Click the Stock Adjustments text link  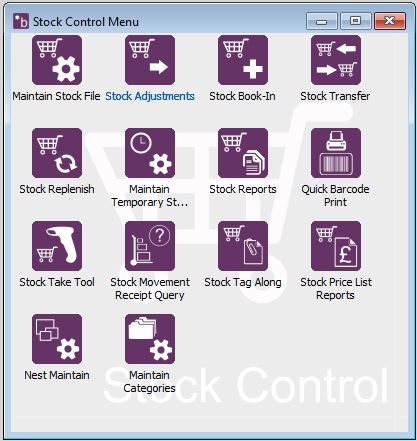(x=150, y=96)
